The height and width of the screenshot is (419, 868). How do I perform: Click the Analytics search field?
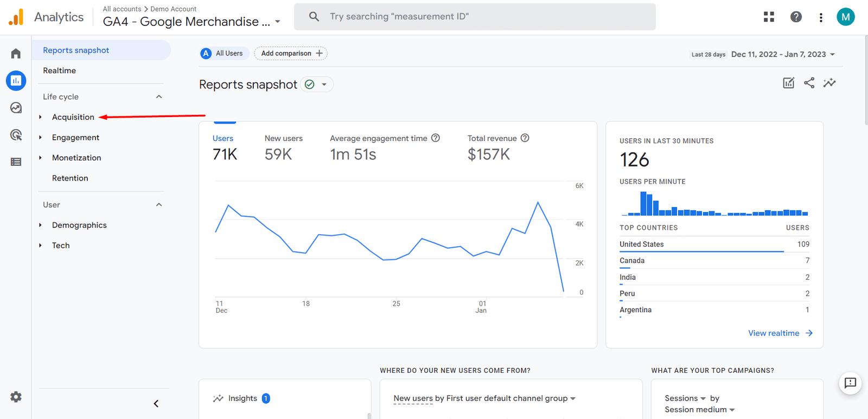tap(475, 17)
